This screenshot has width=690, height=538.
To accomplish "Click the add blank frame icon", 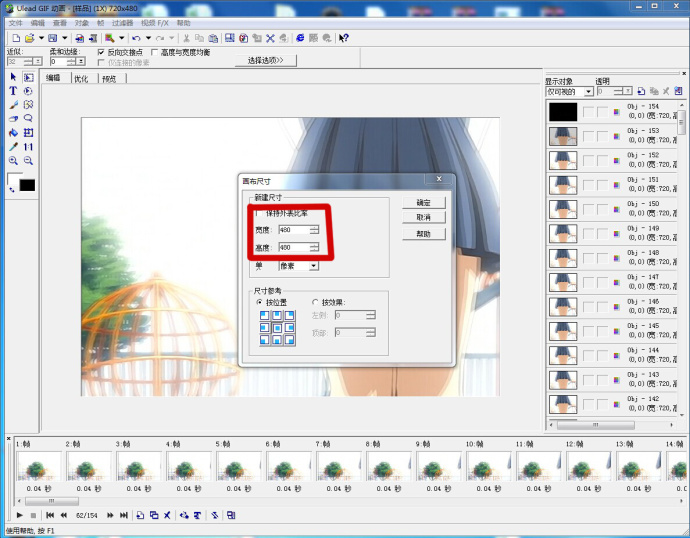I will 140,515.
